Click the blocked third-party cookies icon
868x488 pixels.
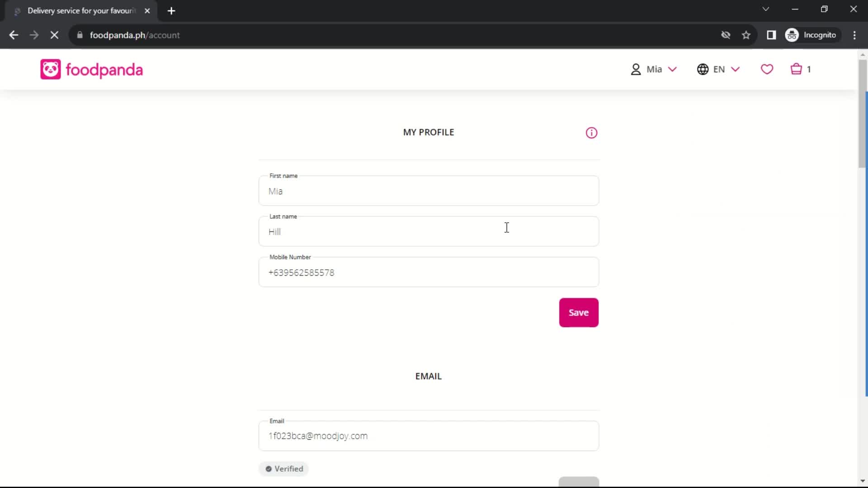point(726,35)
